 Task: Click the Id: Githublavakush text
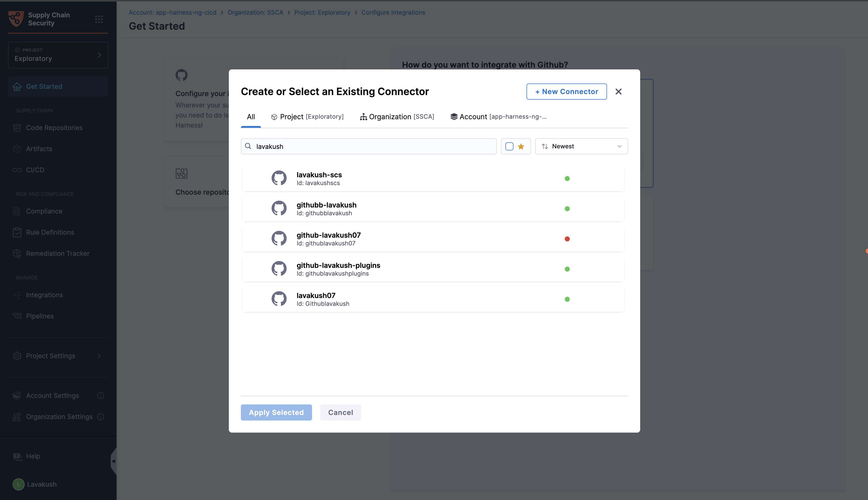point(323,304)
